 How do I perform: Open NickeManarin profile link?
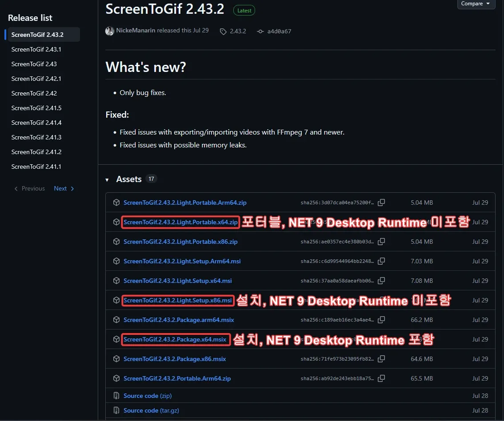136,30
